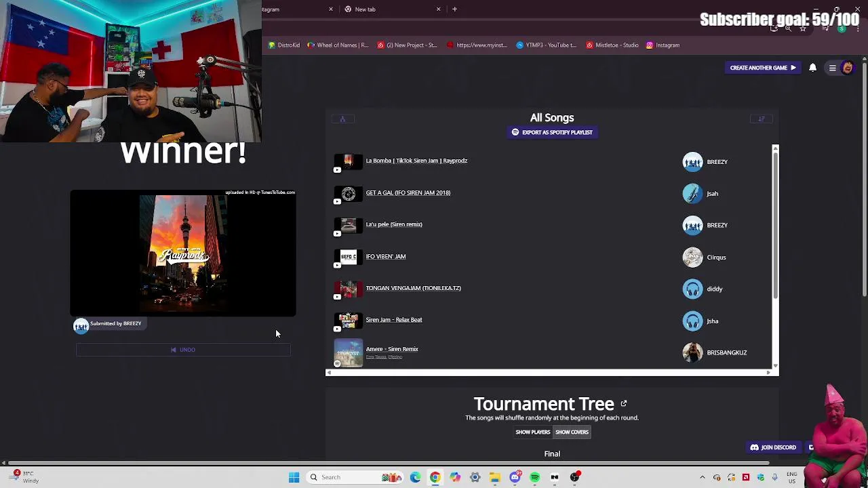Open the notifications bell
Viewport: 868px width, 488px height.
pos(812,68)
